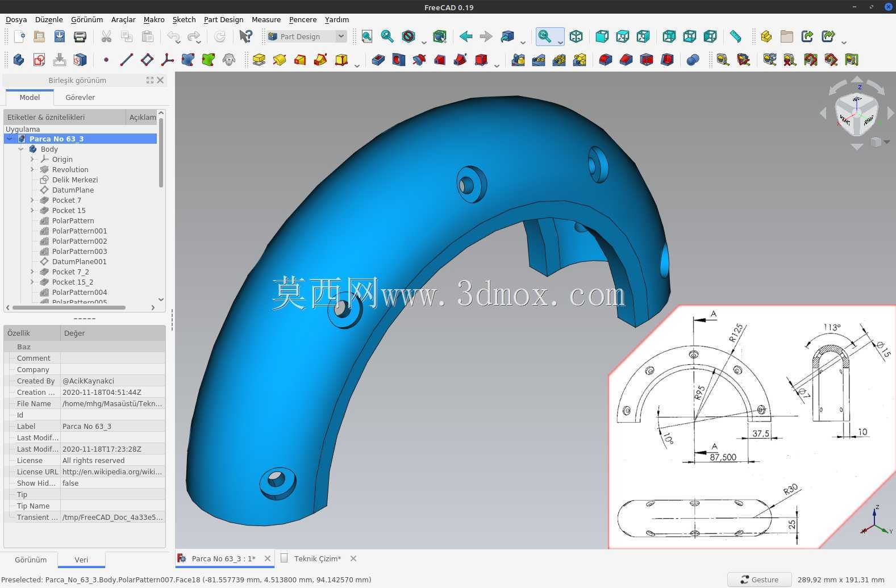Screen dimensions: 896x588
Task: Open the additive primitive dropdown arrow
Action: click(357, 65)
